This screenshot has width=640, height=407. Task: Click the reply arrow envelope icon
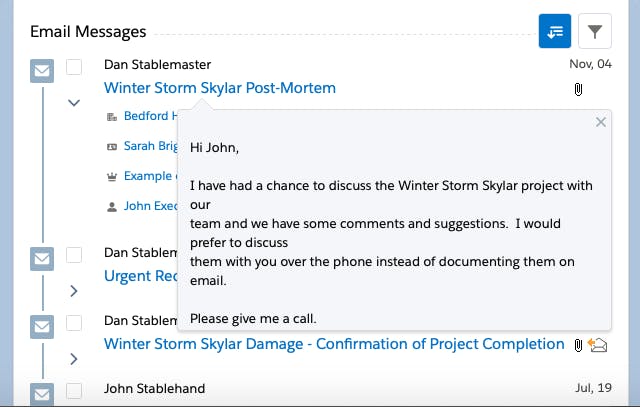point(598,345)
